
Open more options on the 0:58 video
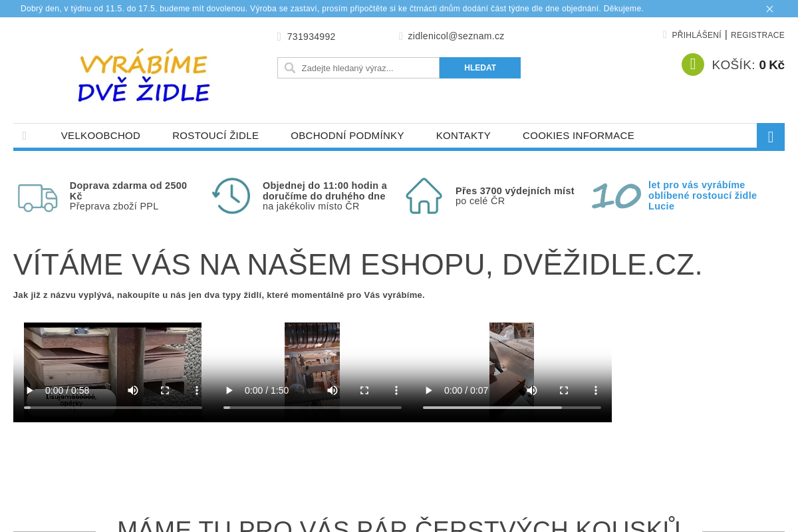pyautogui.click(x=197, y=390)
